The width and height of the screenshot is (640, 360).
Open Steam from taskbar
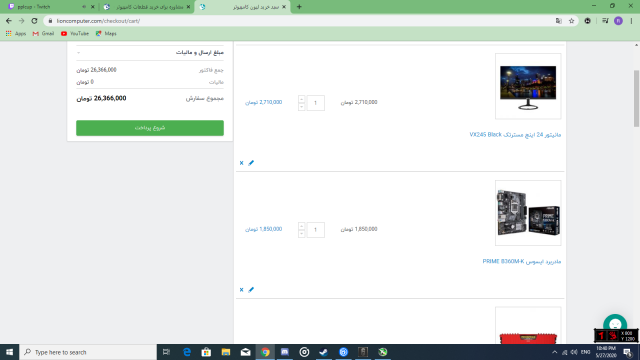point(324,352)
